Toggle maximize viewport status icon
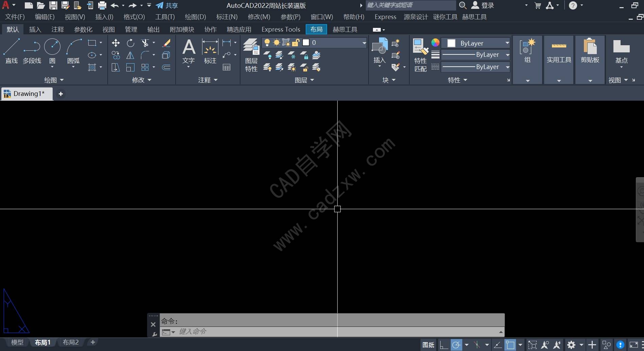This screenshot has width=644, height=351. pos(533,345)
